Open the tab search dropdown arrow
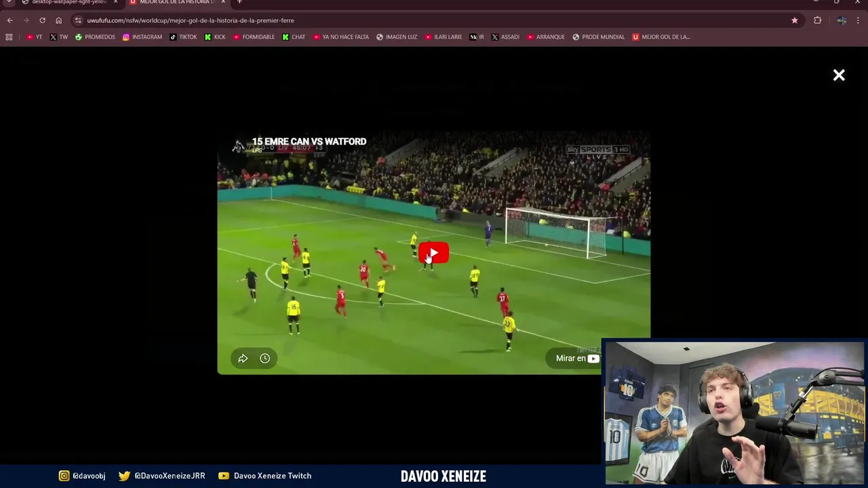The height and width of the screenshot is (488, 868). coord(9,2)
